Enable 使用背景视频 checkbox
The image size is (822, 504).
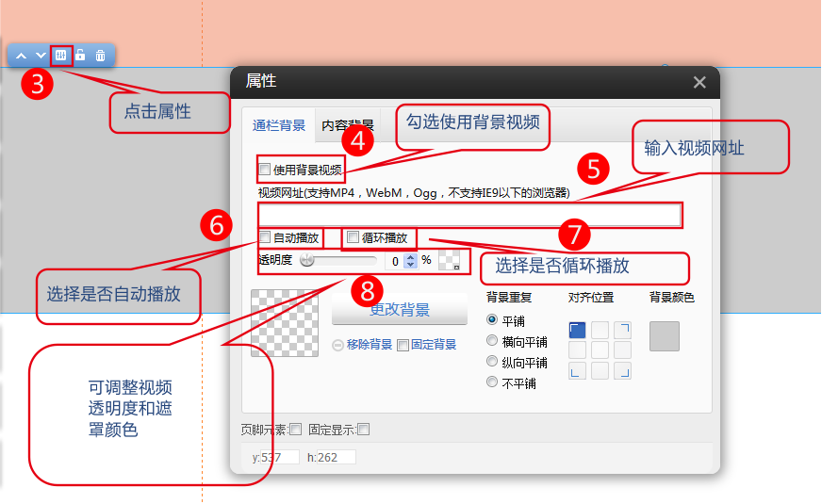264,171
